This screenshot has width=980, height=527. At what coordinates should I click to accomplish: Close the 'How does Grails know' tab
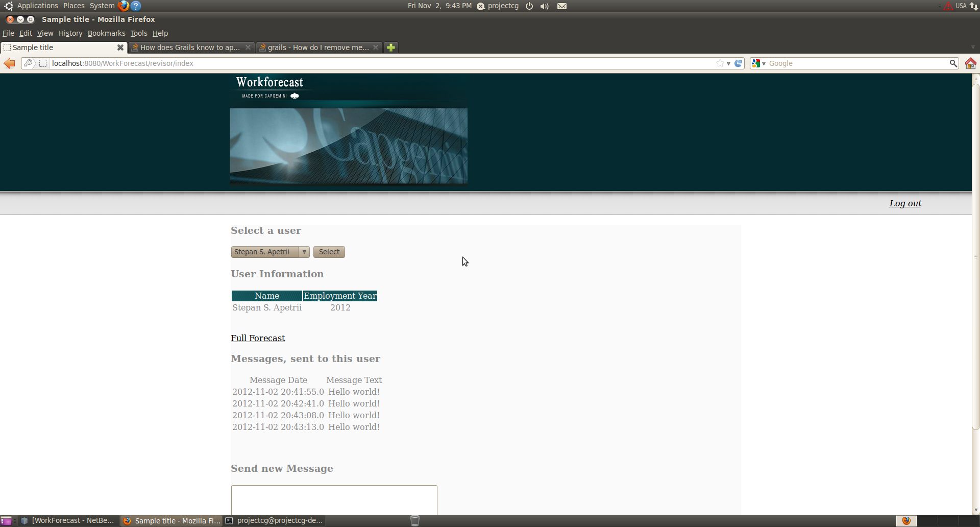click(x=248, y=47)
